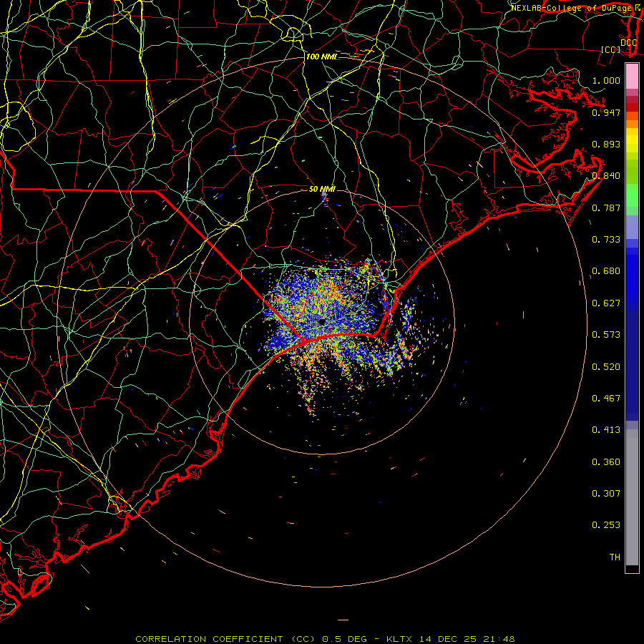
Task: Select the 0.733 scale value
Action: (x=606, y=240)
